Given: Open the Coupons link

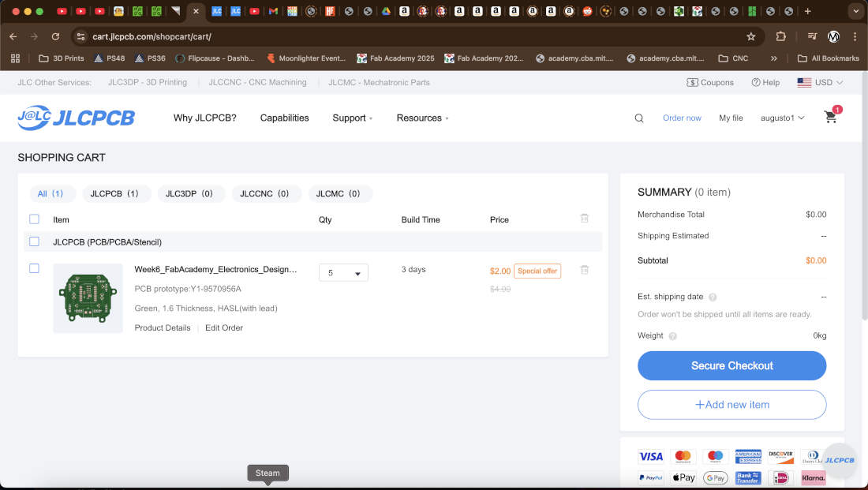Looking at the screenshot, I should [710, 83].
